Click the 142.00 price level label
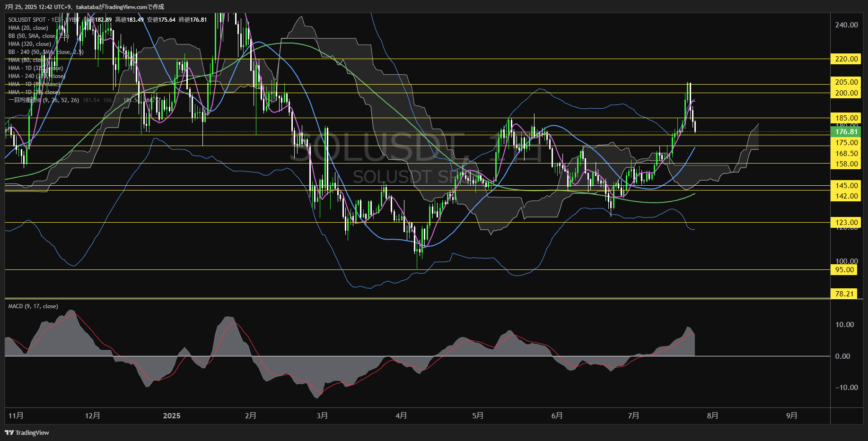This screenshot has height=441, width=868. [845, 196]
